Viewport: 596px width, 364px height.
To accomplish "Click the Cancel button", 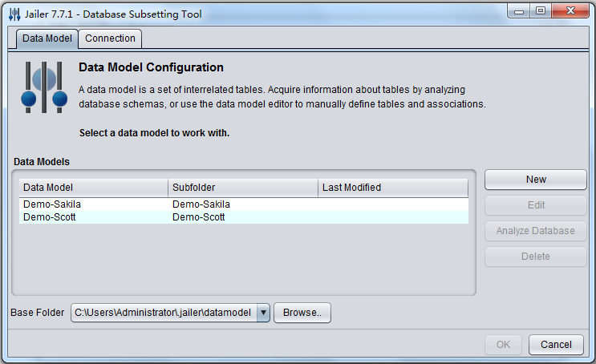I will tap(556, 345).
